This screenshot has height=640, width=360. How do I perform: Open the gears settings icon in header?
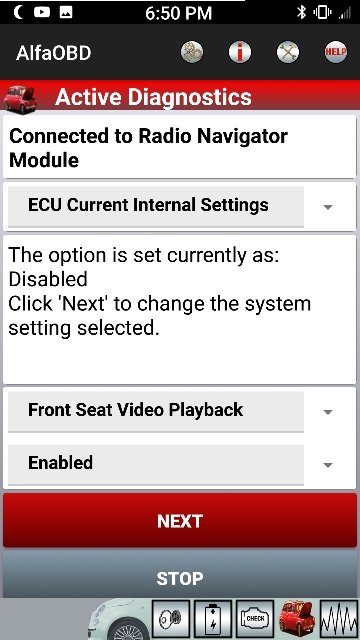click(x=192, y=52)
